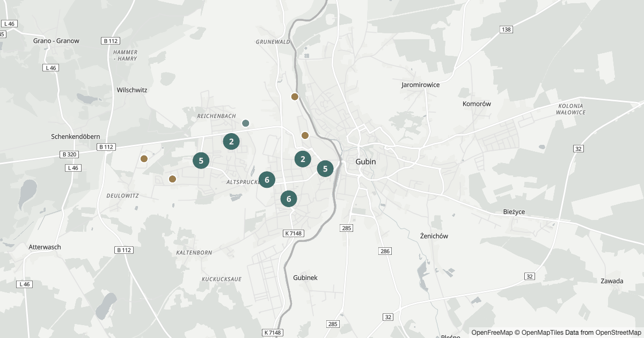
Task: Click the Schenkendöbern place label
Action: pos(76,136)
